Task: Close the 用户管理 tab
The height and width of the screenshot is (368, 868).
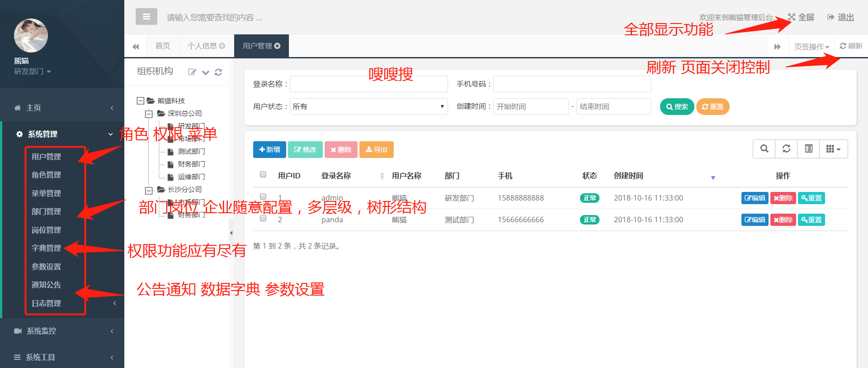Action: [277, 46]
